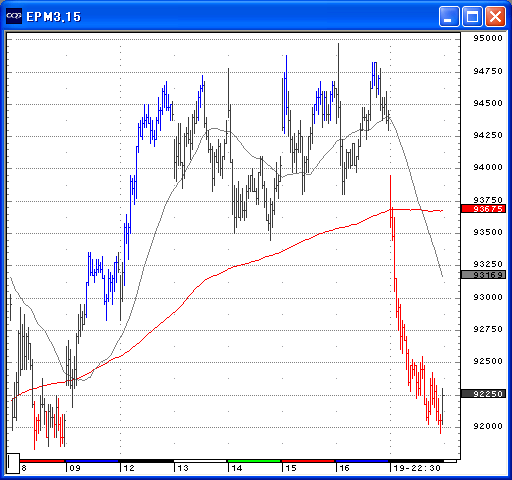Screen dimensions: 512x480
Task: Close the EPM3,15 chart window
Action: pyautogui.click(x=495, y=16)
